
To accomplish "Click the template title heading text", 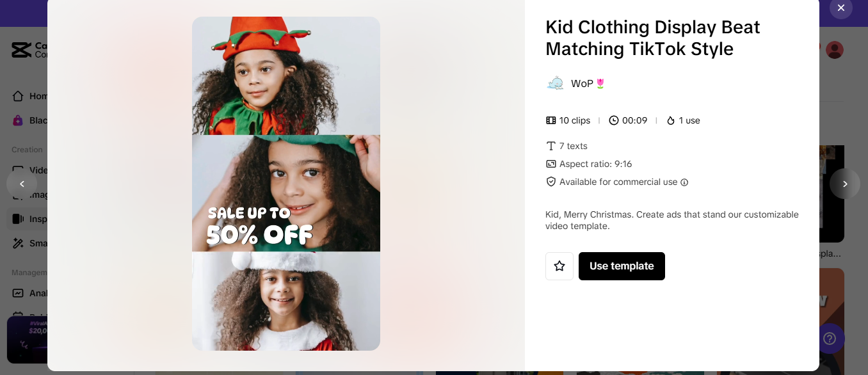I will (x=652, y=38).
